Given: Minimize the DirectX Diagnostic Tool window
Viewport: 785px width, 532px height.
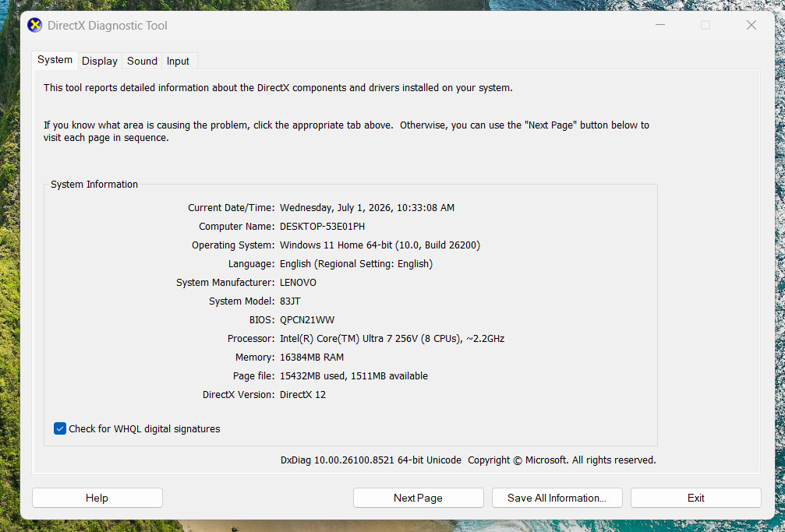Looking at the screenshot, I should pos(660,25).
